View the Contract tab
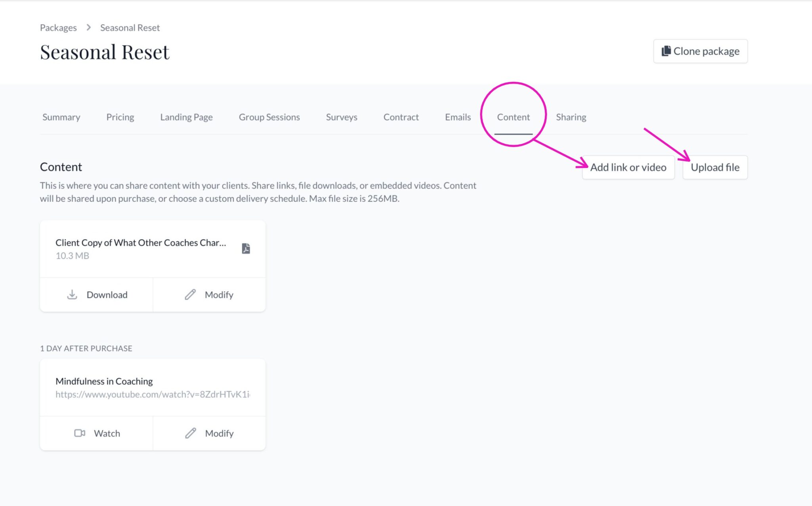This screenshot has height=506, width=812. 401,117
